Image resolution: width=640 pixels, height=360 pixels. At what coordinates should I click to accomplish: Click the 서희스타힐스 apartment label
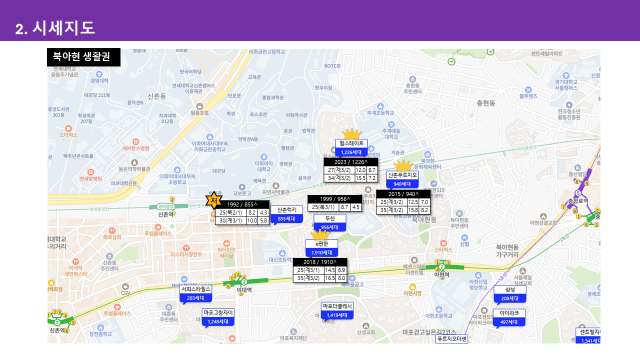click(x=196, y=293)
